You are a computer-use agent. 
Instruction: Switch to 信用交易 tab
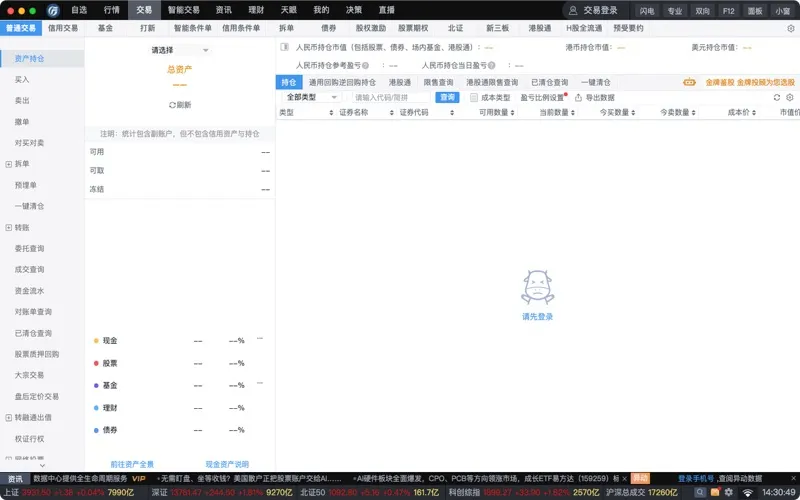pos(63,28)
